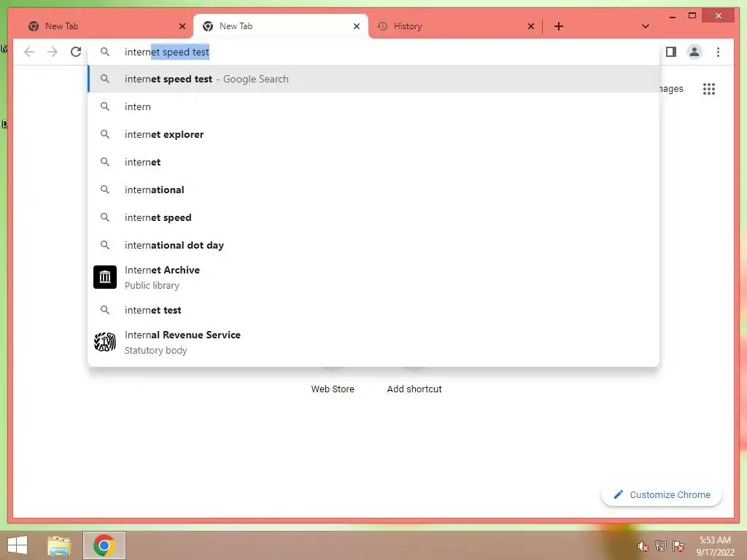Reload the current page
Image resolution: width=747 pixels, height=560 pixels.
click(x=76, y=52)
